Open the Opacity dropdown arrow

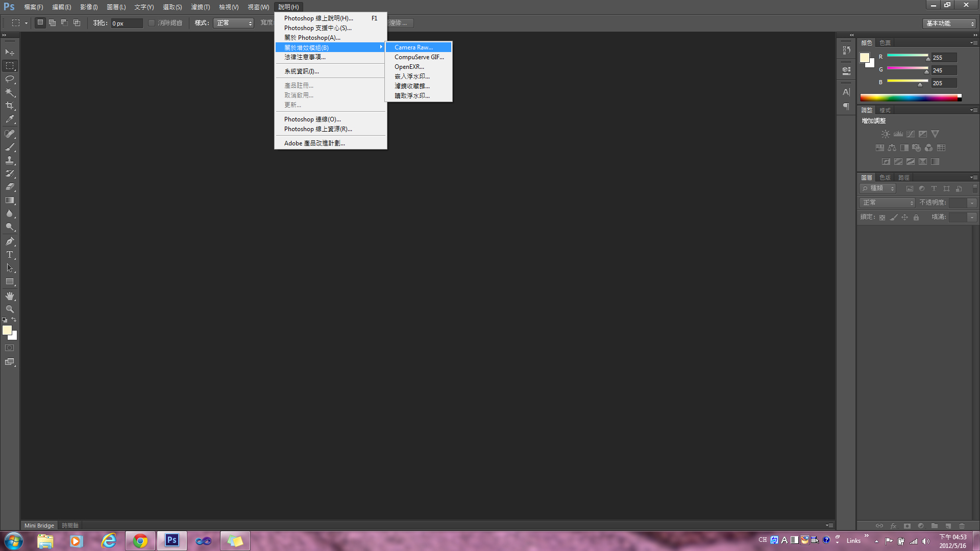point(972,203)
